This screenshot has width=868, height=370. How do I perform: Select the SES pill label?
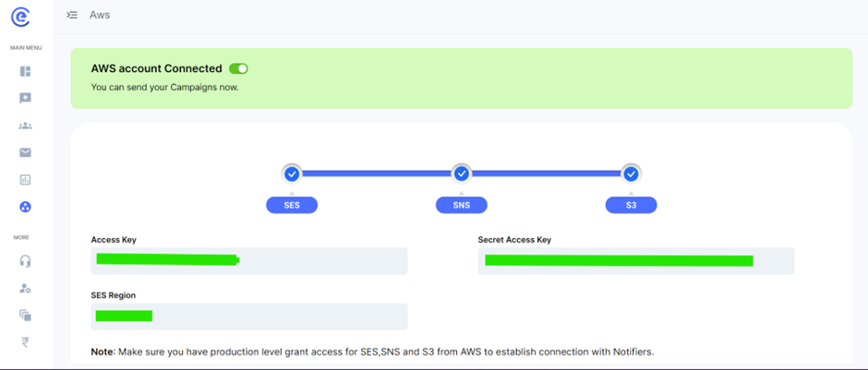pos(292,205)
